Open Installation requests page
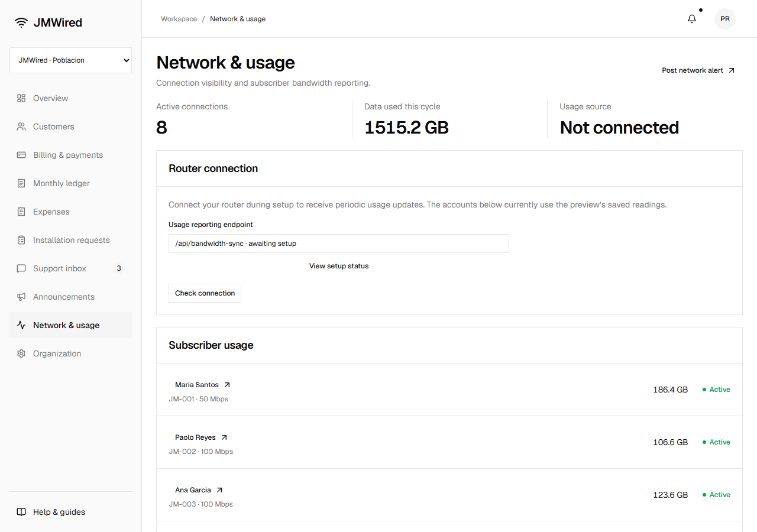 point(70,240)
